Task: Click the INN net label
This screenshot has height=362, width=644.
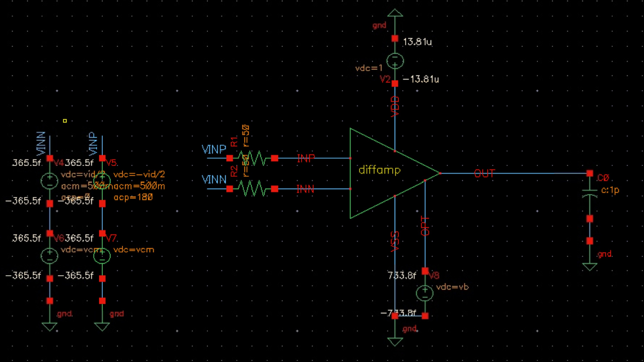Action: click(305, 189)
